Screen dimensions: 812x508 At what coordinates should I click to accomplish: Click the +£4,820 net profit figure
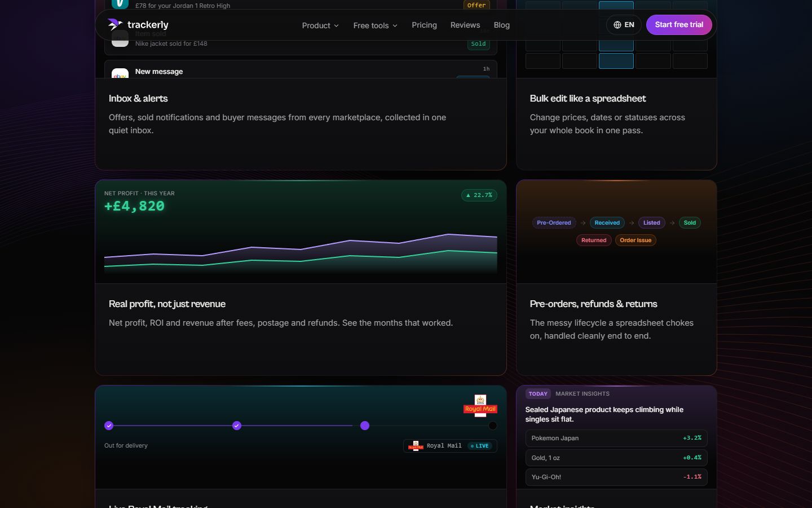(x=134, y=206)
